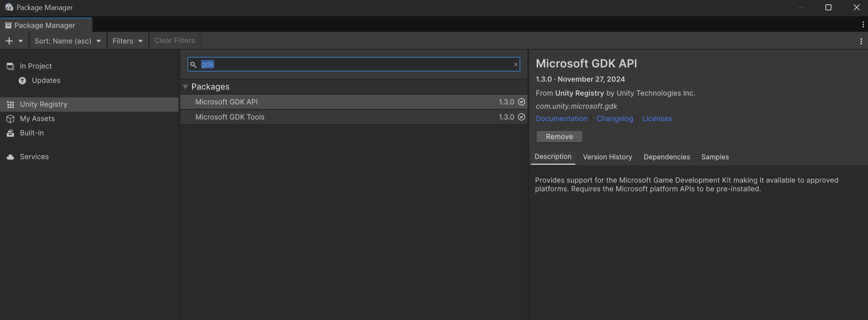Image resolution: width=868 pixels, height=320 pixels.
Task: Collapse the Packages group triangle
Action: pos(185,87)
